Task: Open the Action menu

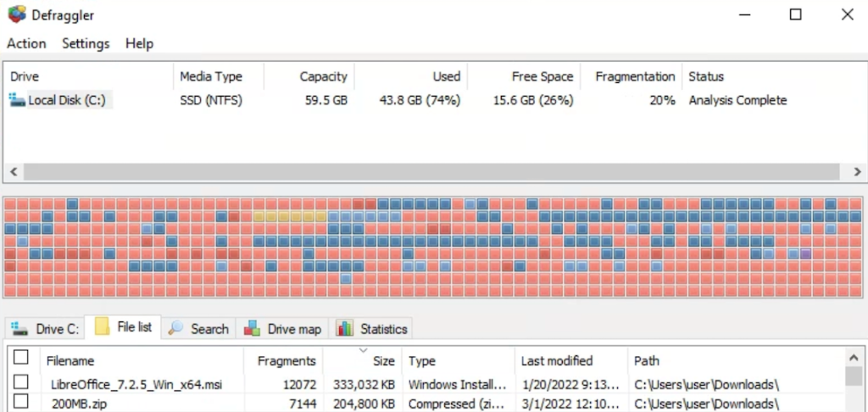Action: pos(26,43)
